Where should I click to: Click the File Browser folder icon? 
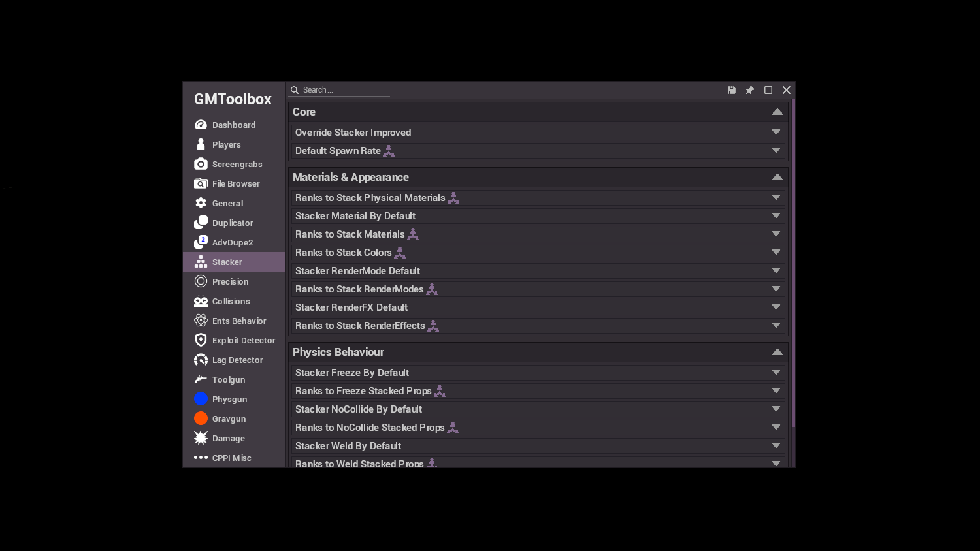tap(201, 183)
